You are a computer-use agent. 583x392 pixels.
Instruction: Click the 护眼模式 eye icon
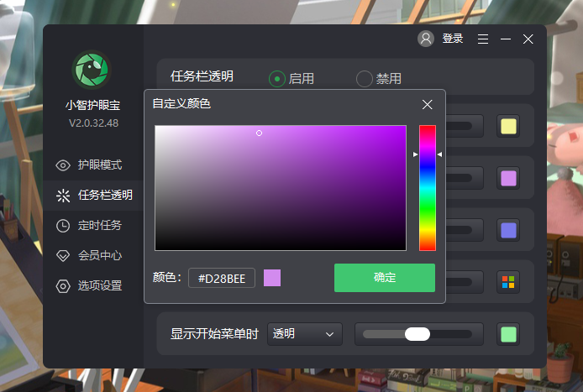coord(63,165)
